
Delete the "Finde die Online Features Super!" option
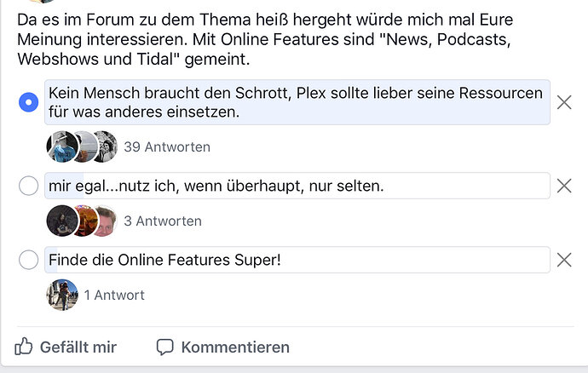tap(563, 260)
